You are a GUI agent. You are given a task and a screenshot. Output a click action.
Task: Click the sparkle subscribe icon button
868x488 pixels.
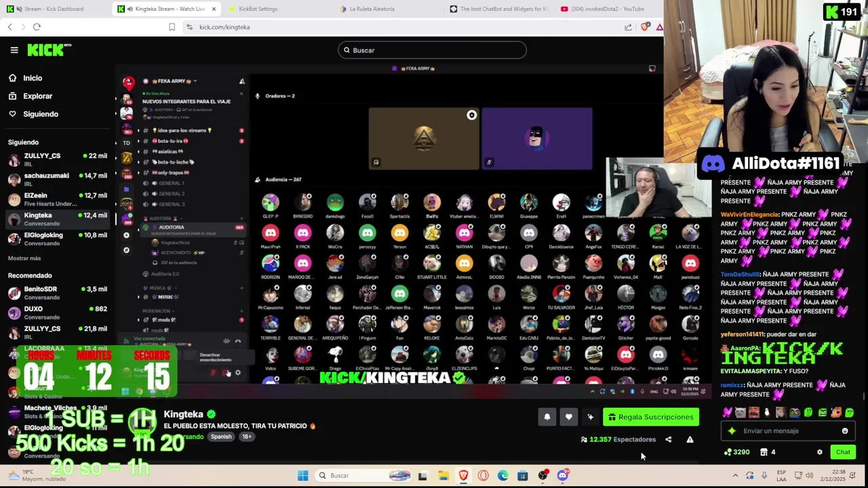click(x=591, y=417)
